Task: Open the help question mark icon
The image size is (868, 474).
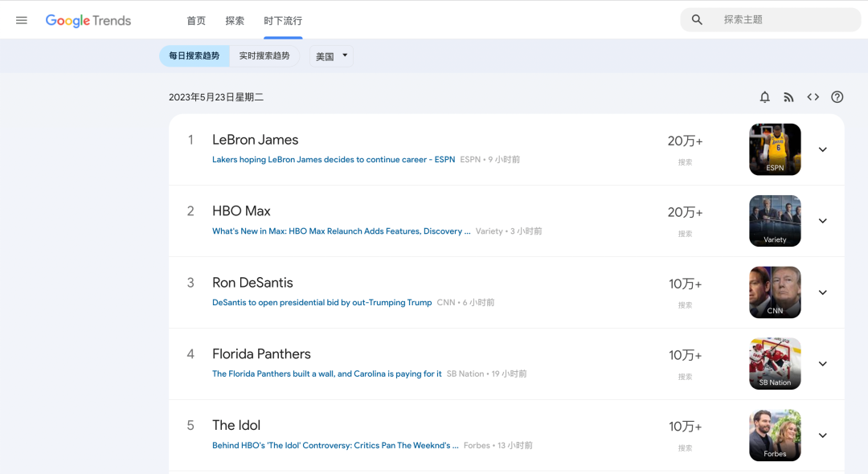Action: [x=837, y=97]
